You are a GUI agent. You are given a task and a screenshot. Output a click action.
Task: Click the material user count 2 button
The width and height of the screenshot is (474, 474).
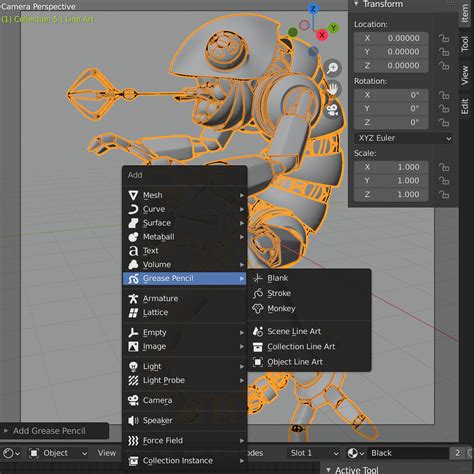tap(457, 453)
